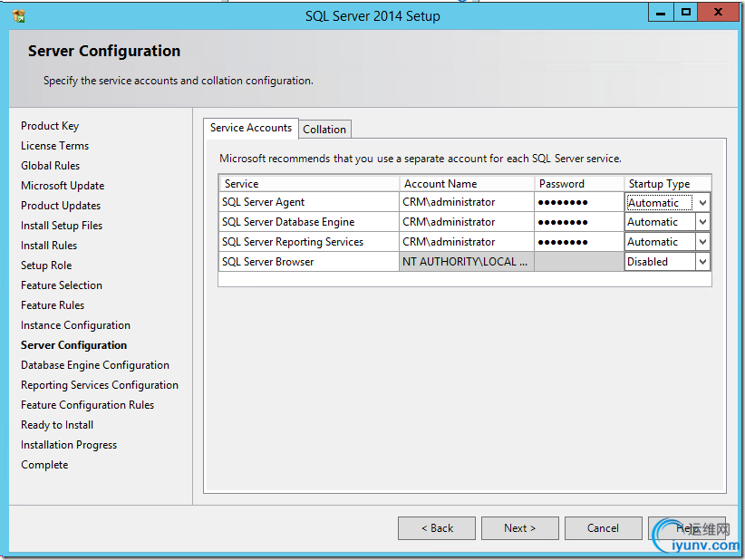Click Ready to Install step in sidebar
Viewport: 745px width, 560px height.
tap(57, 425)
